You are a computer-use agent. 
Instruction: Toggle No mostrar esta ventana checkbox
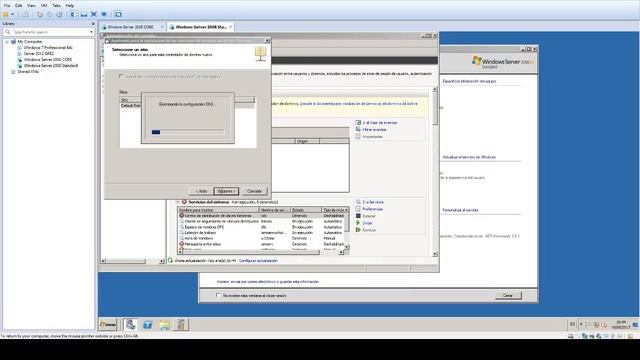pyautogui.click(x=218, y=295)
